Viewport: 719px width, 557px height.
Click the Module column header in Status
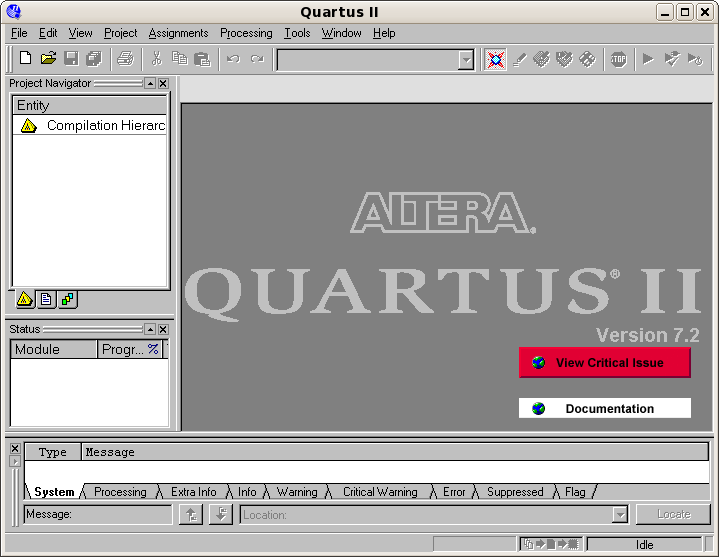point(54,349)
